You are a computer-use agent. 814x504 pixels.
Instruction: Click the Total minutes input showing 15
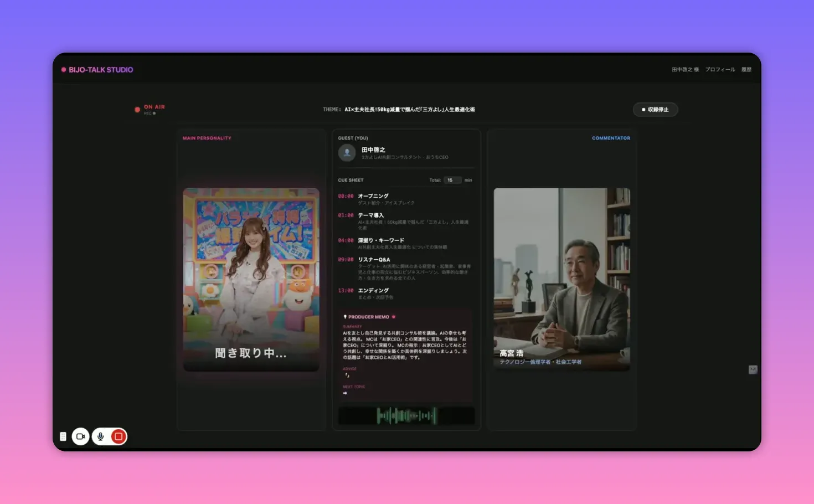pos(452,179)
